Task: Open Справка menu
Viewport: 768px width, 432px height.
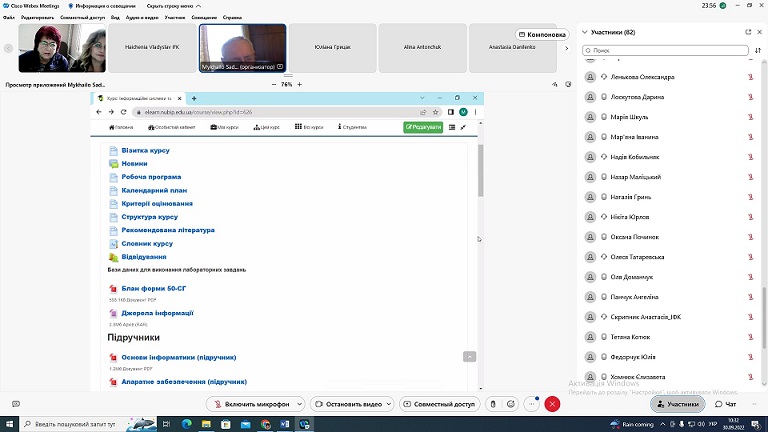Action: coord(232,18)
